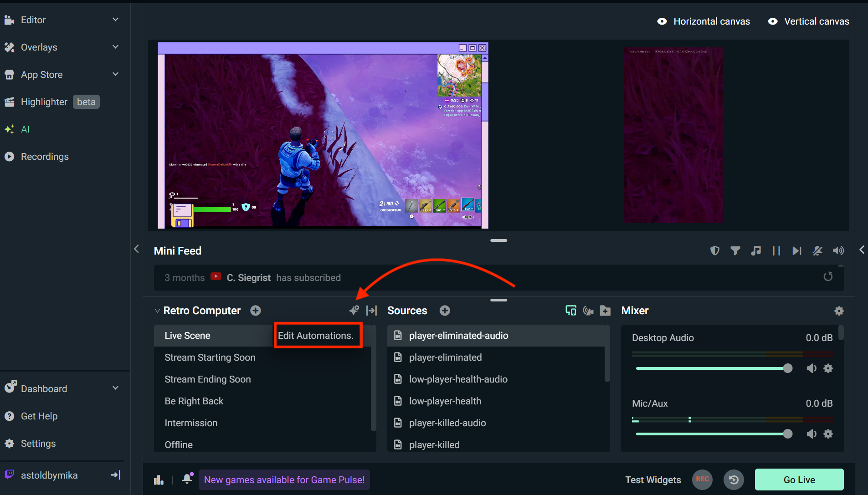Open New games available for Game Pulse notice
Screen dimensions: 868x495
(x=284, y=480)
